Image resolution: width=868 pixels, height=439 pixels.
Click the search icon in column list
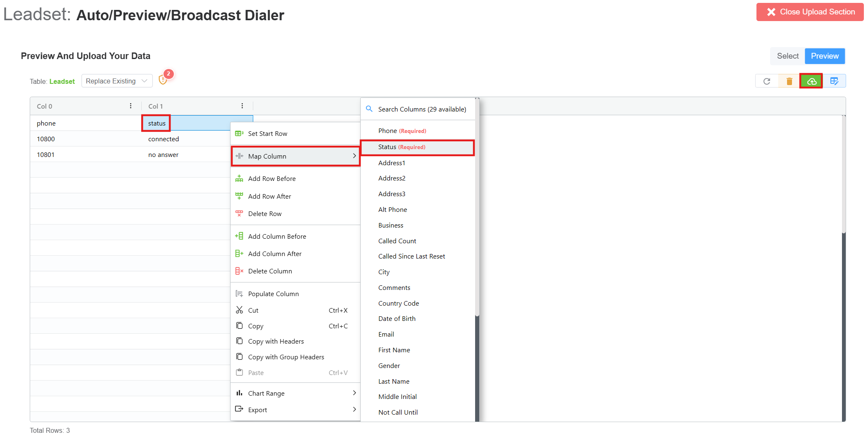(x=369, y=109)
